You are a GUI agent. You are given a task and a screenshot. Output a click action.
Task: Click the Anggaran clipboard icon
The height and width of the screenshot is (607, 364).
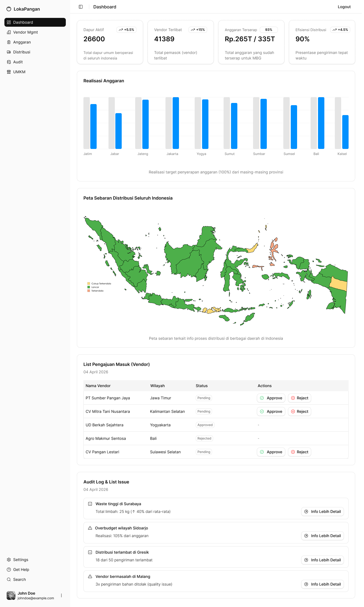(9, 42)
